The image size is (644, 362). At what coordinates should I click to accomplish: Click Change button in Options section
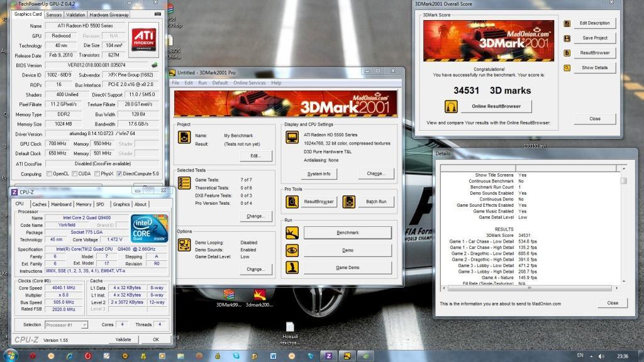(255, 270)
